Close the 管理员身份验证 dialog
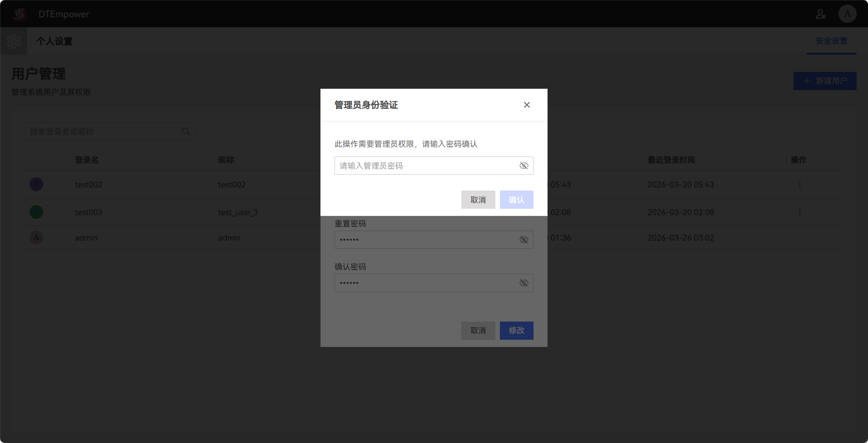This screenshot has width=868, height=443. [527, 105]
